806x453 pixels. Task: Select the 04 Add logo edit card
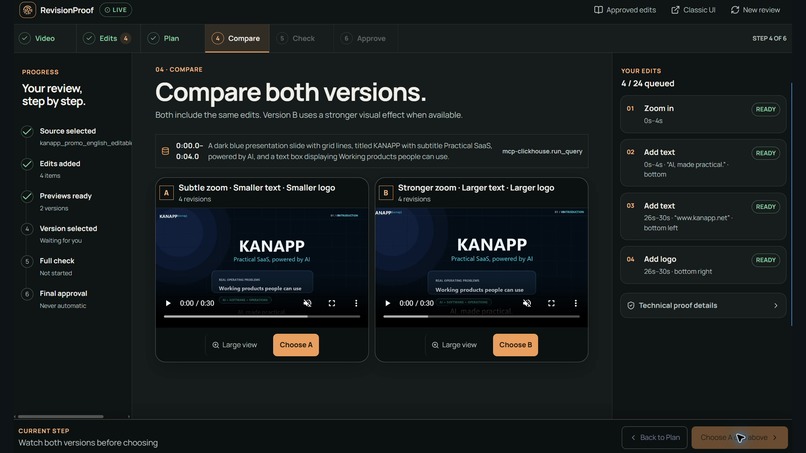(703, 265)
